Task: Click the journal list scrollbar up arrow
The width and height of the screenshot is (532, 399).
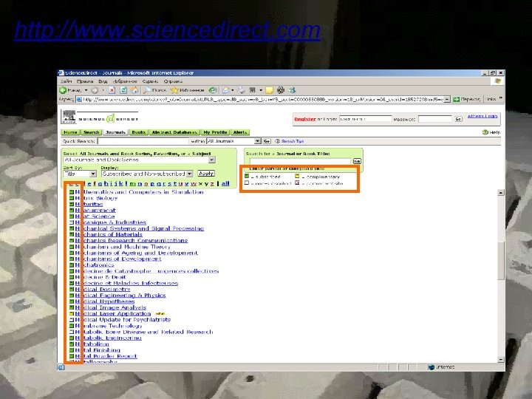Action: [x=501, y=192]
